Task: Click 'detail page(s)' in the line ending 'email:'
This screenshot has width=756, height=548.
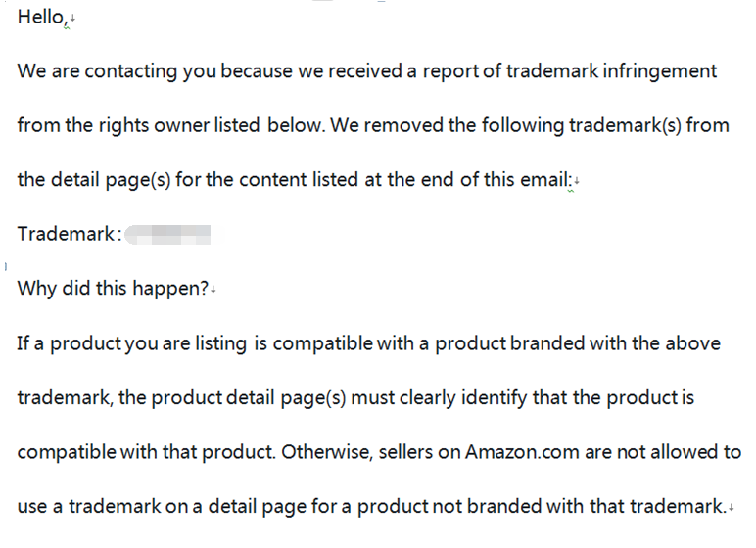Action: tap(111, 180)
